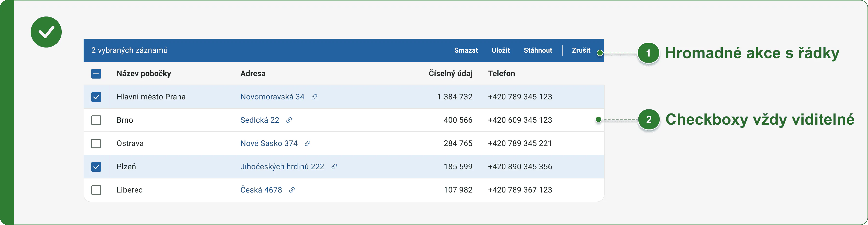Click the green checkmark circle icon
868x225 pixels.
coord(46,32)
